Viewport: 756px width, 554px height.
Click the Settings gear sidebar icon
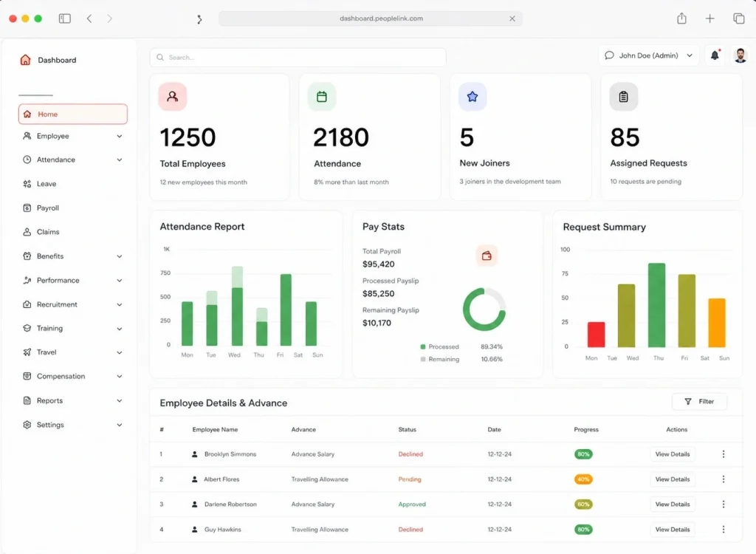(x=27, y=425)
